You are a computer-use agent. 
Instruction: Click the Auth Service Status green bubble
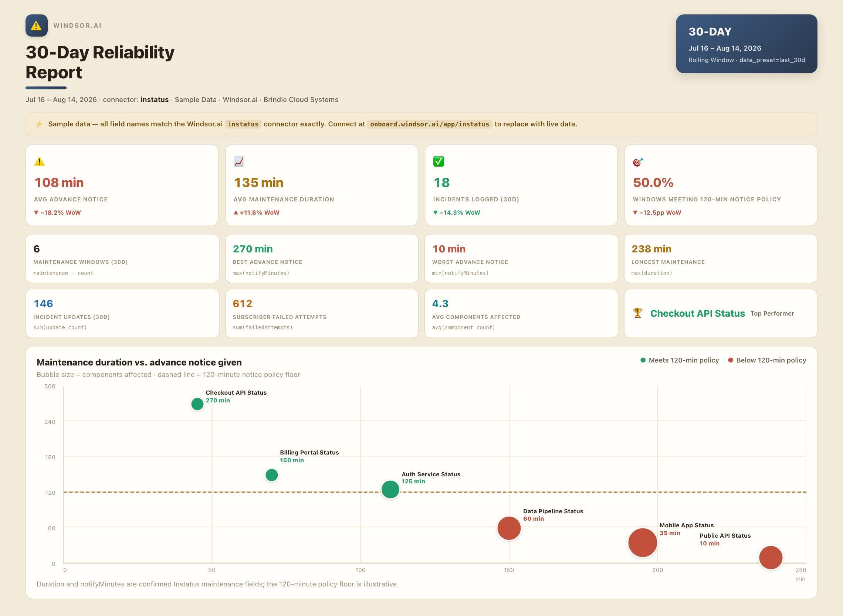pyautogui.click(x=390, y=489)
